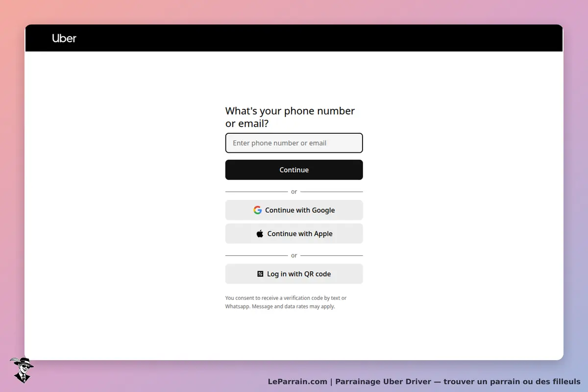This screenshot has width=588, height=392.
Task: Click the LeParrain mascot icon in corner
Action: [x=22, y=370]
